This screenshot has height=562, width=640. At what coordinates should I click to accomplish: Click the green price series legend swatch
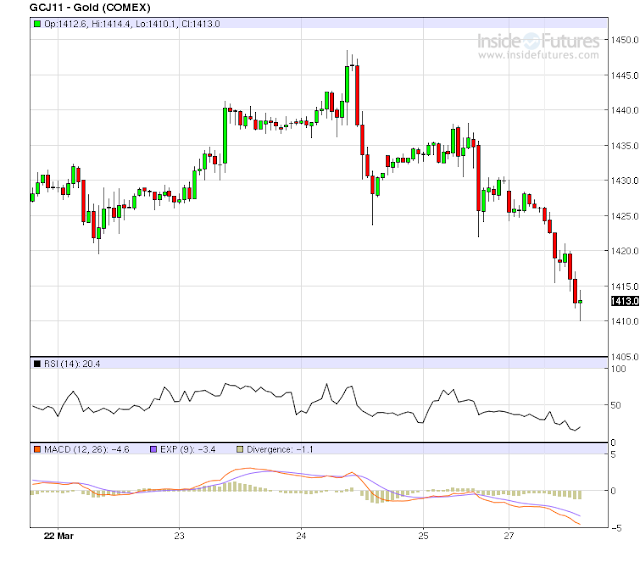pos(38,24)
